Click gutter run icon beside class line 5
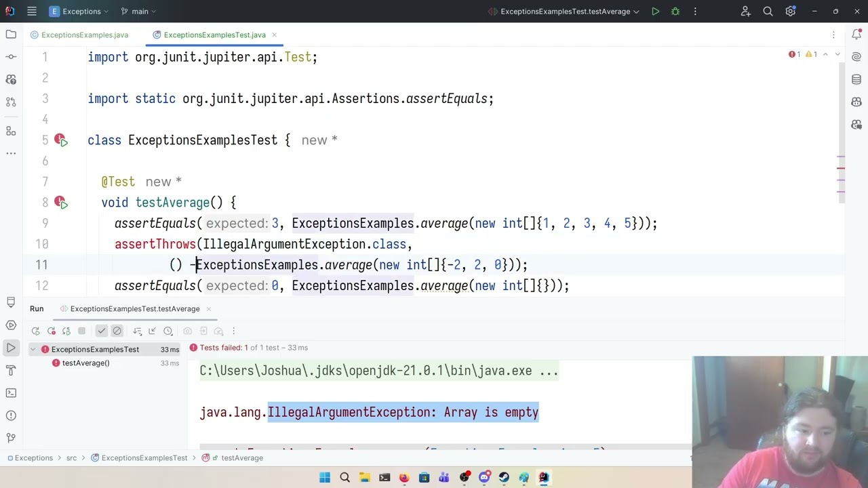Image resolution: width=868 pixels, height=488 pixels. point(60,140)
